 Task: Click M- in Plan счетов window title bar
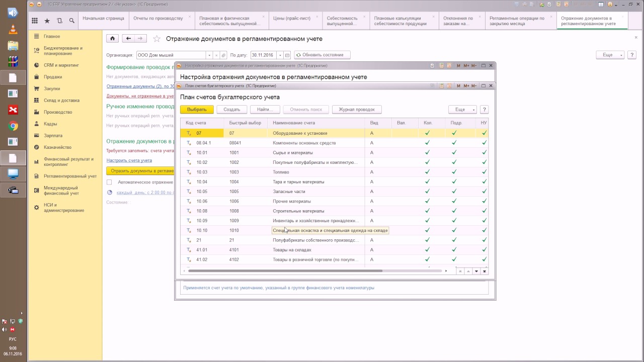click(474, 86)
